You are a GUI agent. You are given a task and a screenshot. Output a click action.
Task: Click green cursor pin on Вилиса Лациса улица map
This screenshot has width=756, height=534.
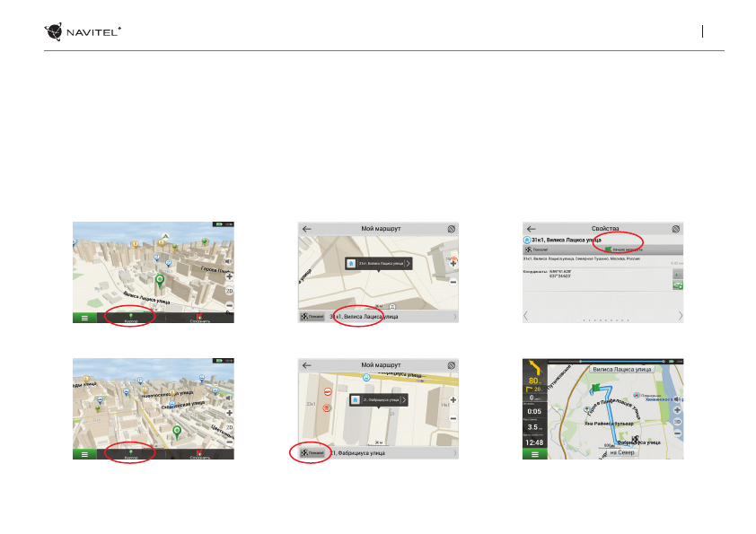click(x=160, y=280)
